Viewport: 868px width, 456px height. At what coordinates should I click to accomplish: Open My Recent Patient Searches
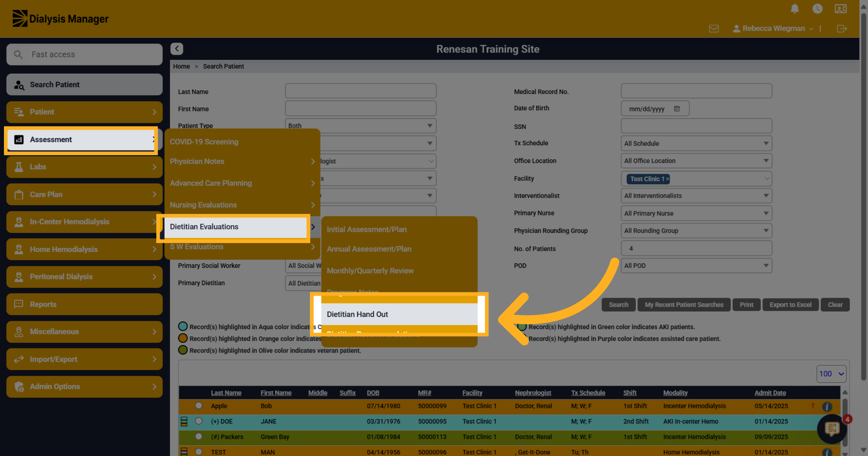point(684,305)
